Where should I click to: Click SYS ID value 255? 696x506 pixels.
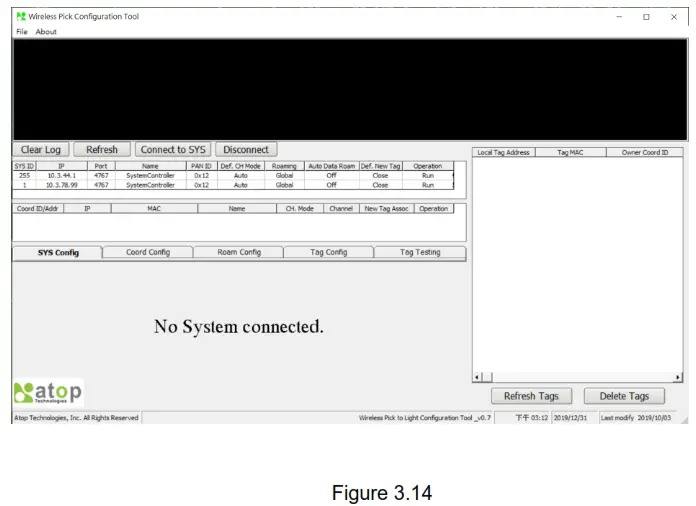24,175
